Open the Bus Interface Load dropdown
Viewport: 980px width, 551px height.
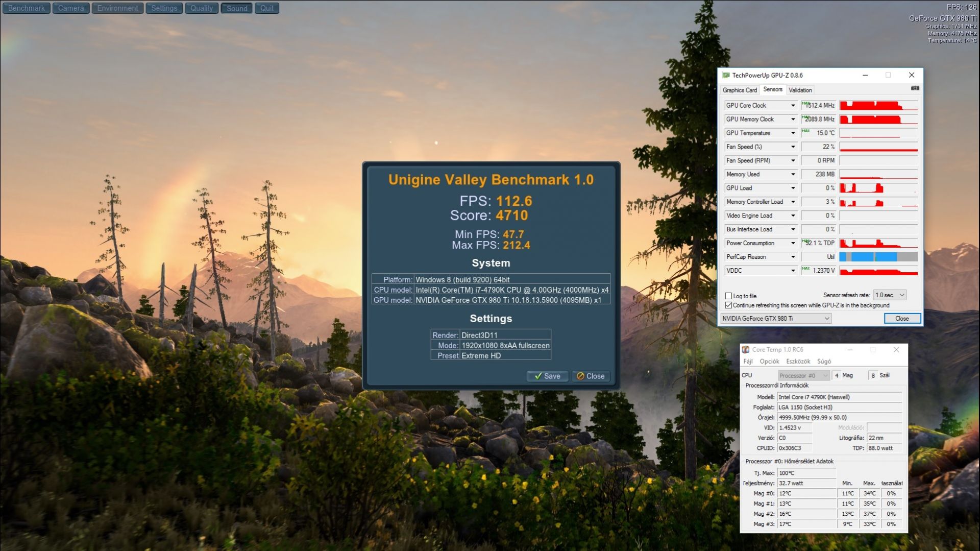tap(793, 230)
